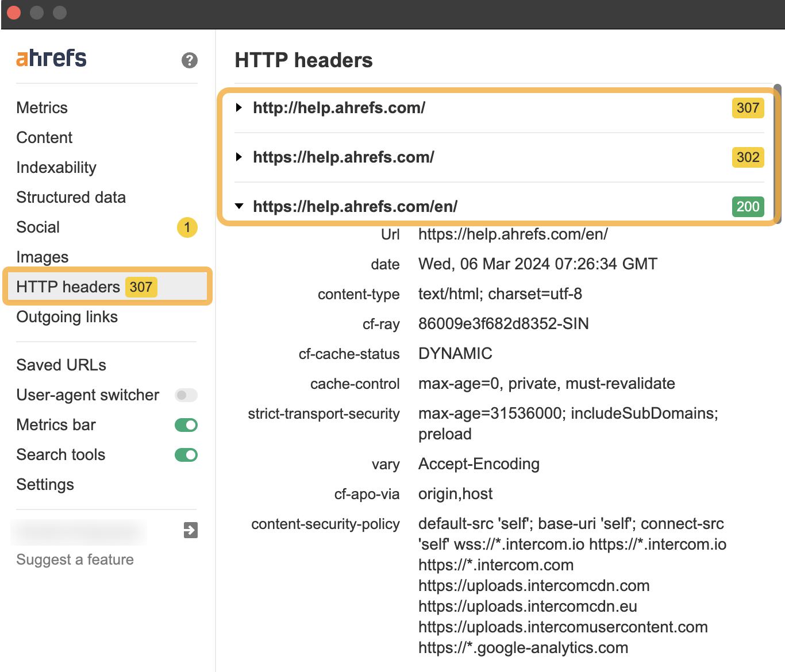Image resolution: width=785 pixels, height=672 pixels.
Task: Click Suggest a feature
Action: click(x=75, y=559)
